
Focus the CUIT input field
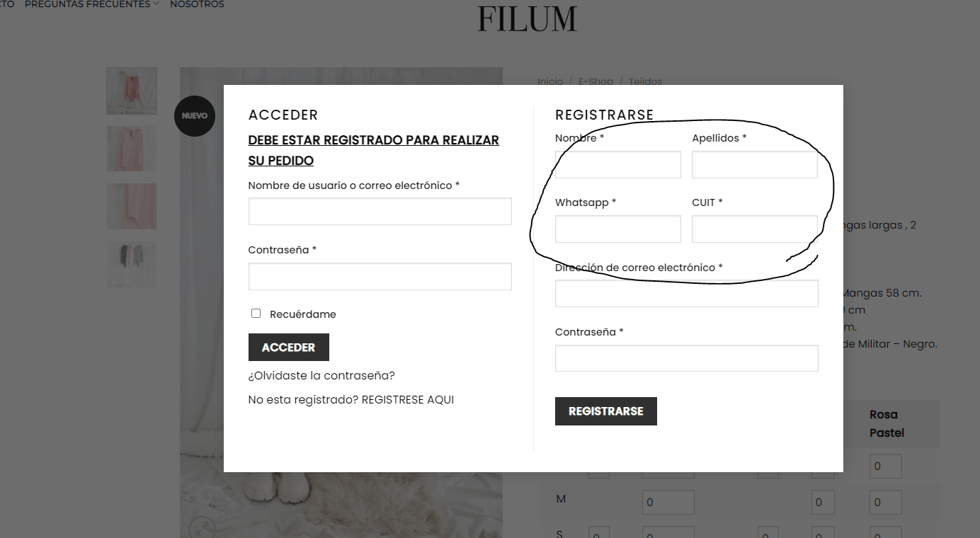pos(755,229)
